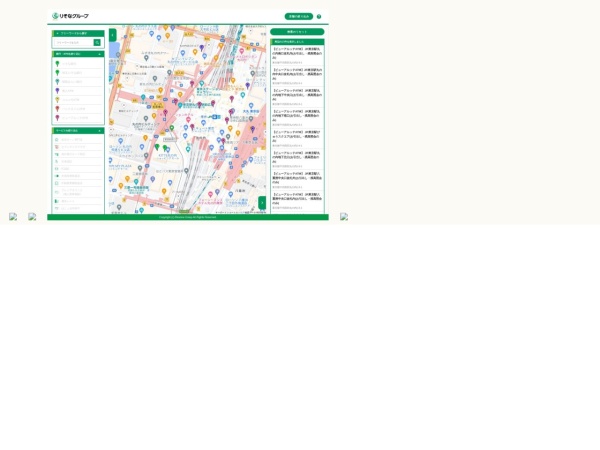600x450 pixels.
Task: Click the Daimaru Tokyo map label
Action: coord(251,111)
